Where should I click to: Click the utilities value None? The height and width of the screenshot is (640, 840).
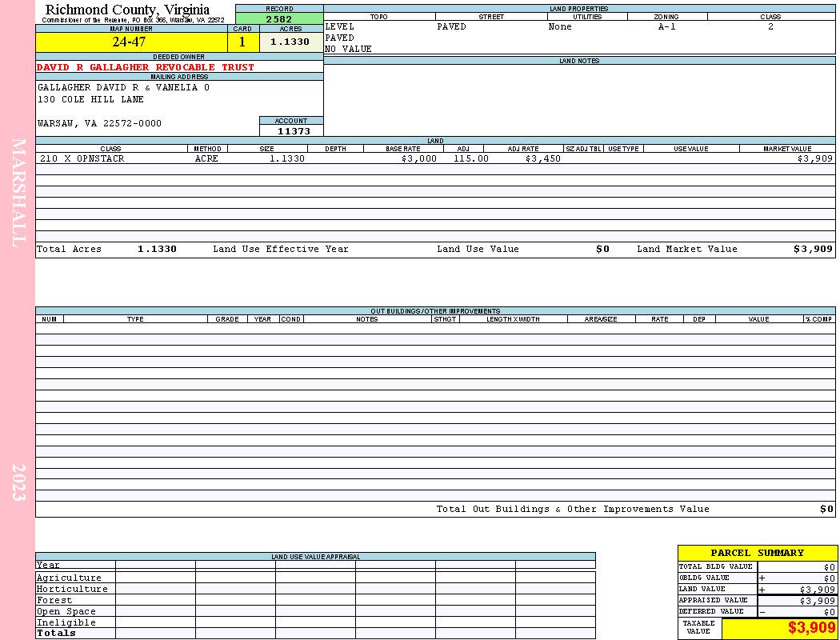point(560,26)
